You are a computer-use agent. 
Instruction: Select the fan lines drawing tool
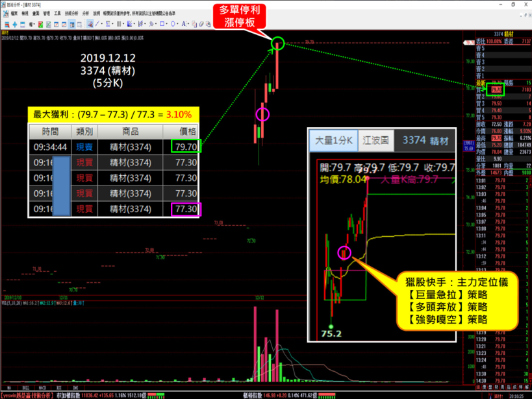[x=130, y=24]
